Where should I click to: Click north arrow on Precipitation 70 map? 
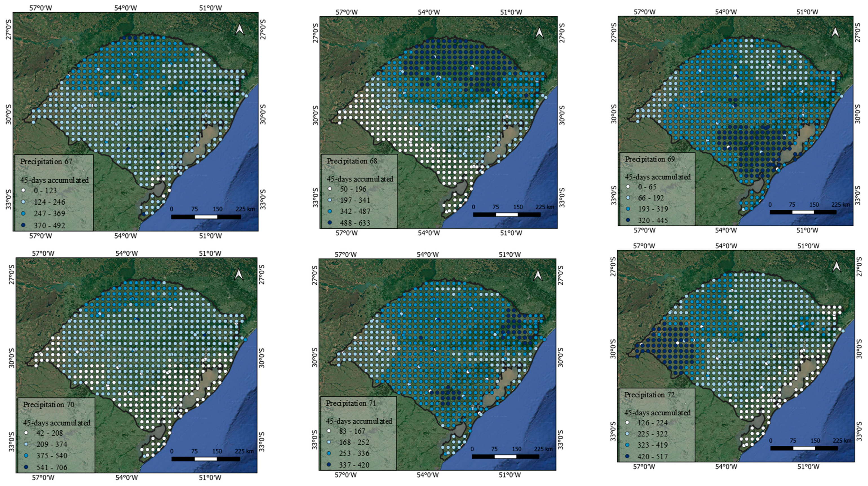point(239,274)
